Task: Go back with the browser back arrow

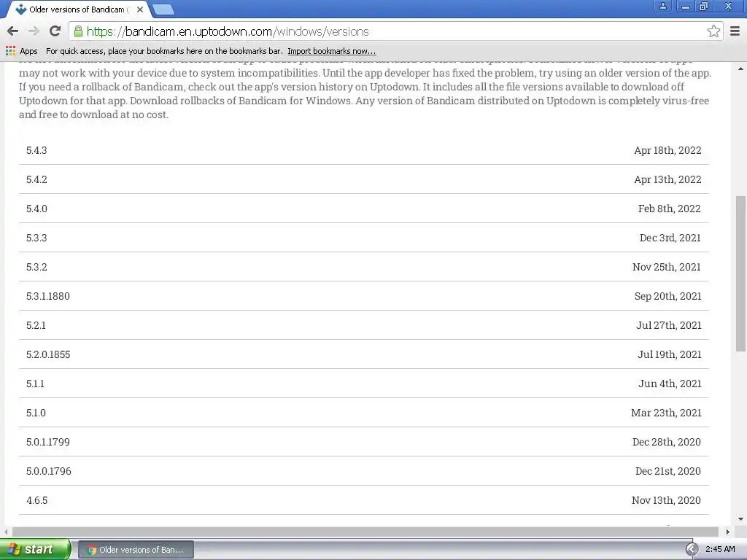Action: click(13, 31)
